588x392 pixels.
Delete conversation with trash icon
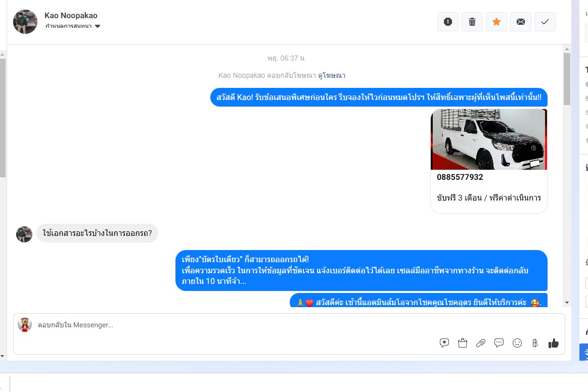tap(472, 22)
